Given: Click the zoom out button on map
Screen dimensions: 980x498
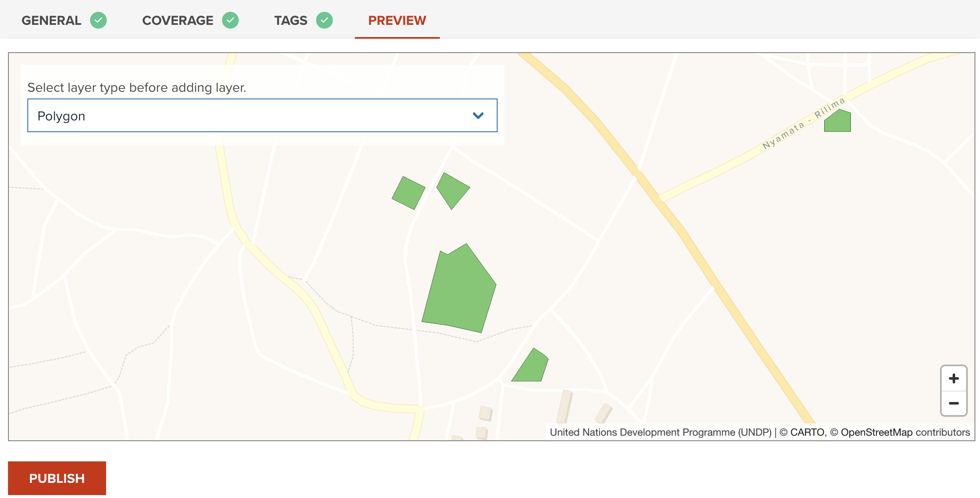Looking at the screenshot, I should (953, 403).
